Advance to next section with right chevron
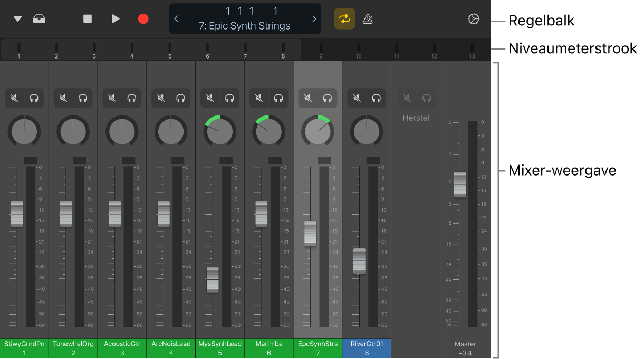 coord(314,18)
